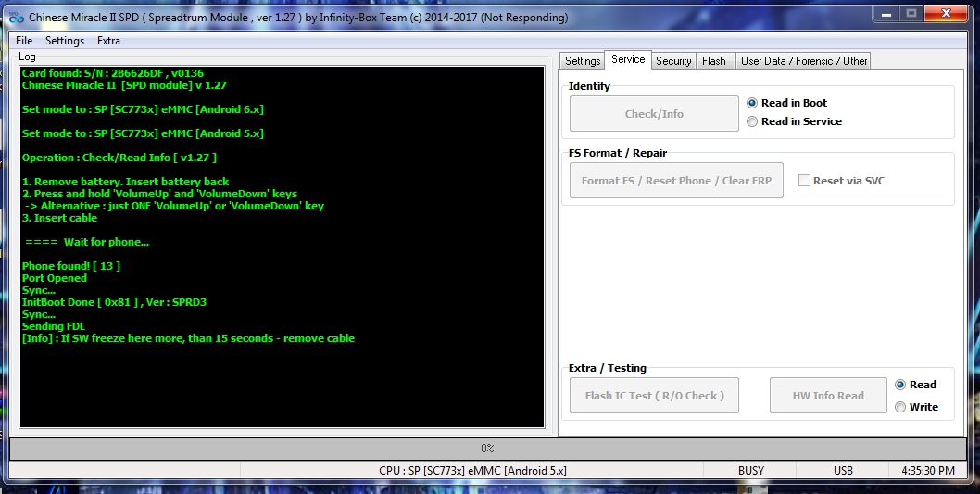Click 'Operation : Check/Read Info' log line
The height and width of the screenshot is (494, 980).
coord(119,158)
